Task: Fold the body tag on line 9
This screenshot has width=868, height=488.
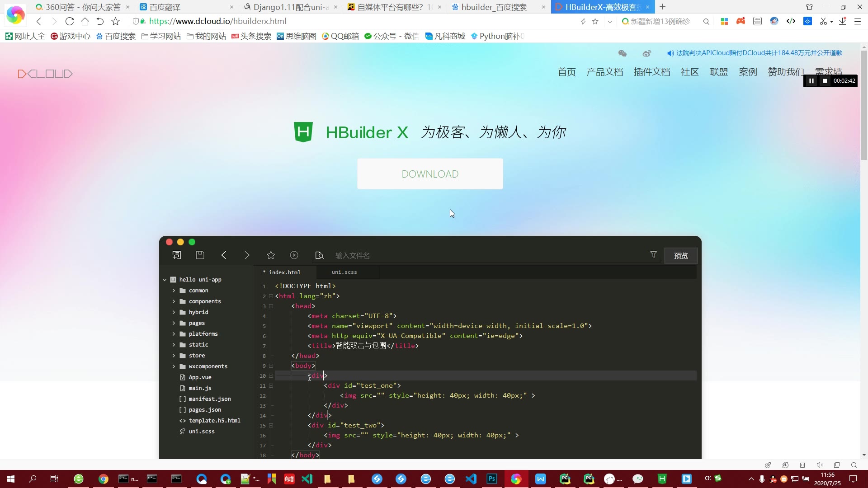Action: (271, 366)
